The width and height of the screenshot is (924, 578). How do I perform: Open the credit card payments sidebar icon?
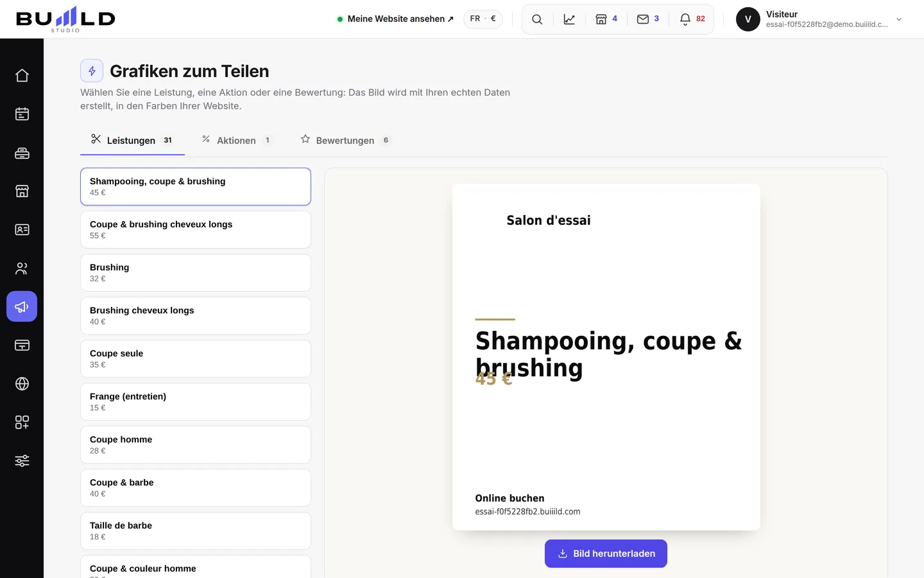[x=22, y=346]
